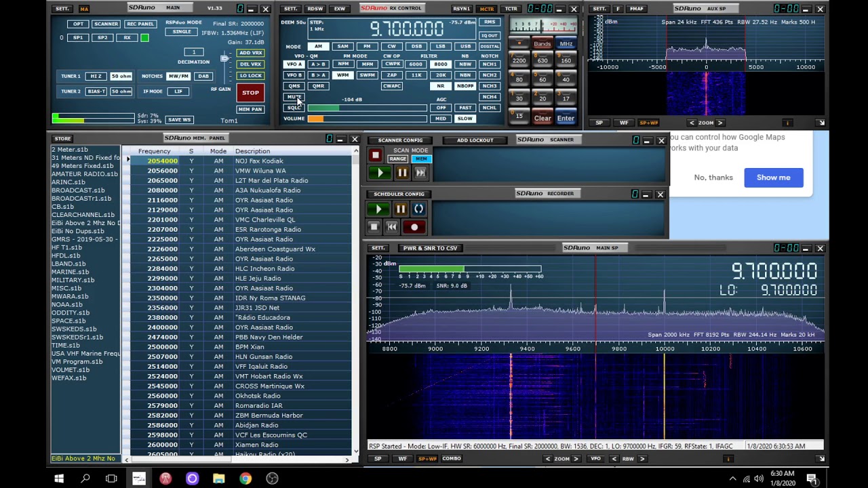The height and width of the screenshot is (488, 868).
Task: Open File Explorer from the taskbar
Action: 218,479
